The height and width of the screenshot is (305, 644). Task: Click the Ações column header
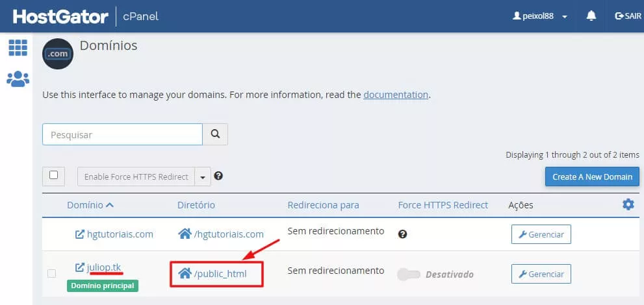[521, 205]
